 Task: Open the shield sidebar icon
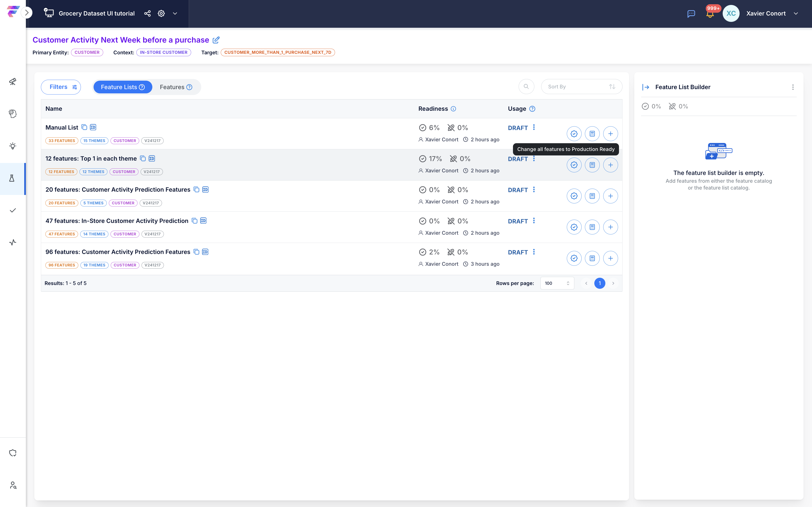point(13,453)
